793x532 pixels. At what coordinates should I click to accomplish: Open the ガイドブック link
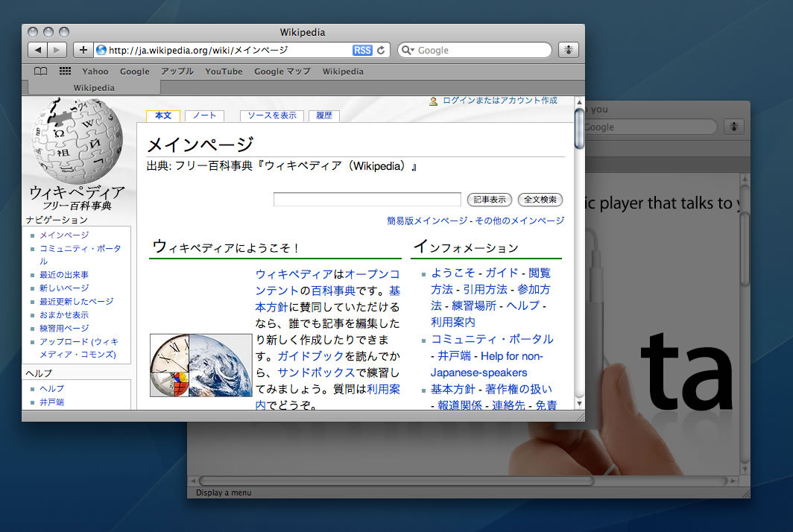click(x=311, y=356)
